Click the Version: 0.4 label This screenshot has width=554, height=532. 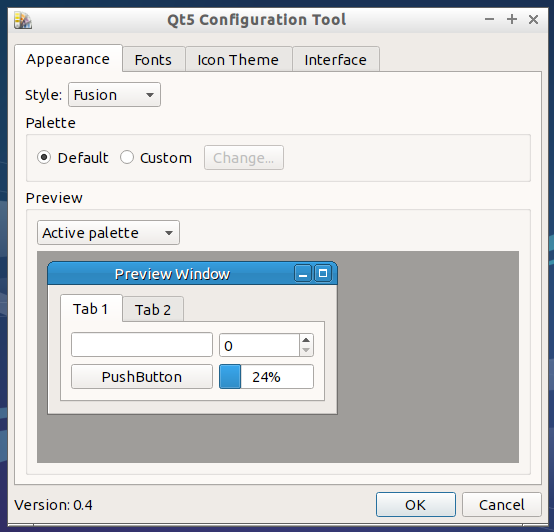pos(53,505)
